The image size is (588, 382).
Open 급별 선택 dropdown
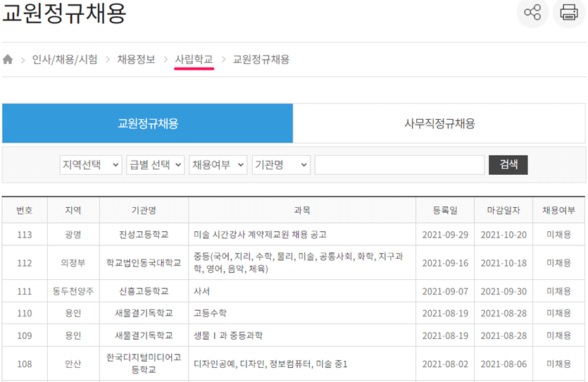pyautogui.click(x=155, y=165)
